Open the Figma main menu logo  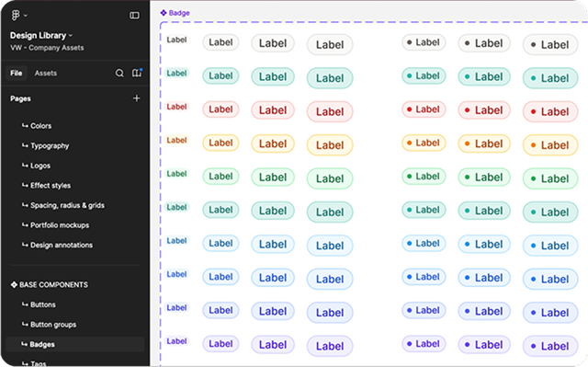click(16, 15)
